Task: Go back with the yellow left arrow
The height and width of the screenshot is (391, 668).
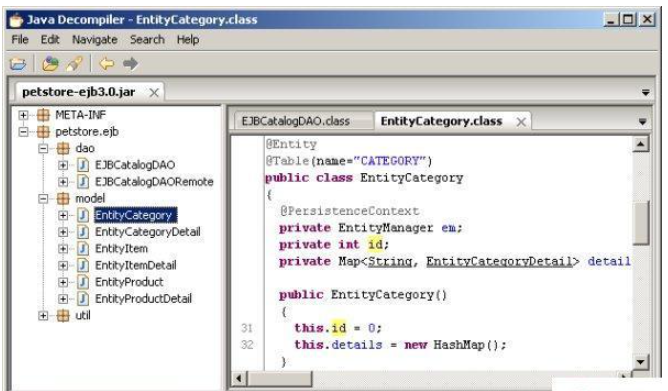Action: (x=107, y=64)
